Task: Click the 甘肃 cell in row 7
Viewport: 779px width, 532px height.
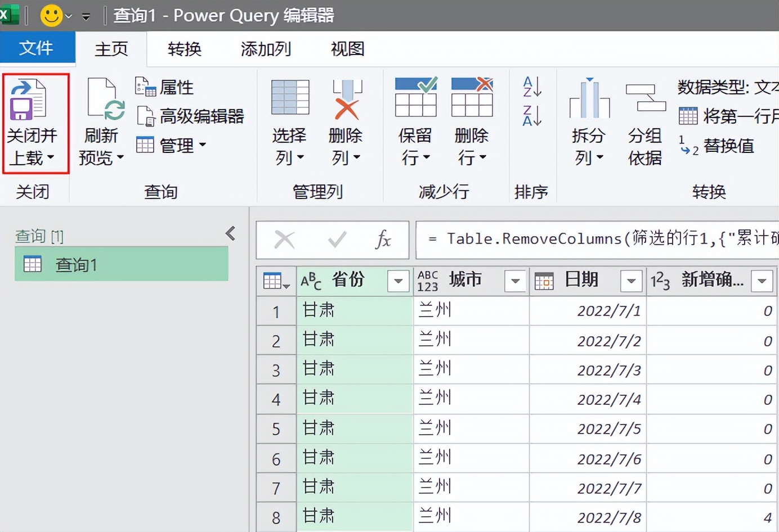Action: pos(355,488)
